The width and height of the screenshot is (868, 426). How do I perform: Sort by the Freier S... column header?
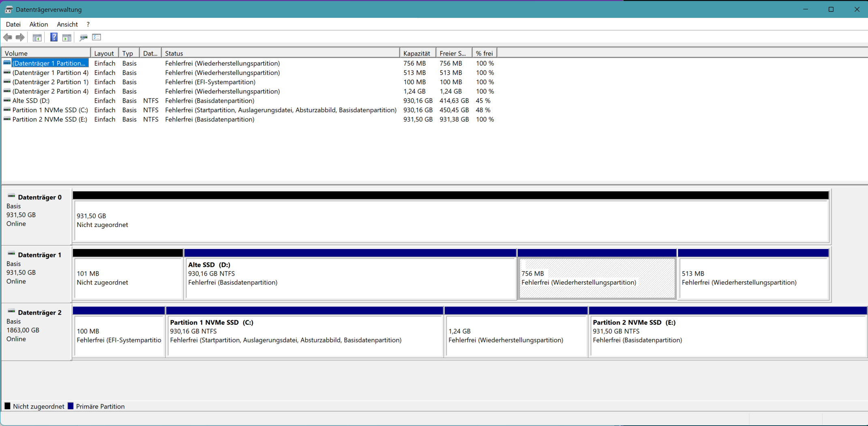(x=454, y=53)
